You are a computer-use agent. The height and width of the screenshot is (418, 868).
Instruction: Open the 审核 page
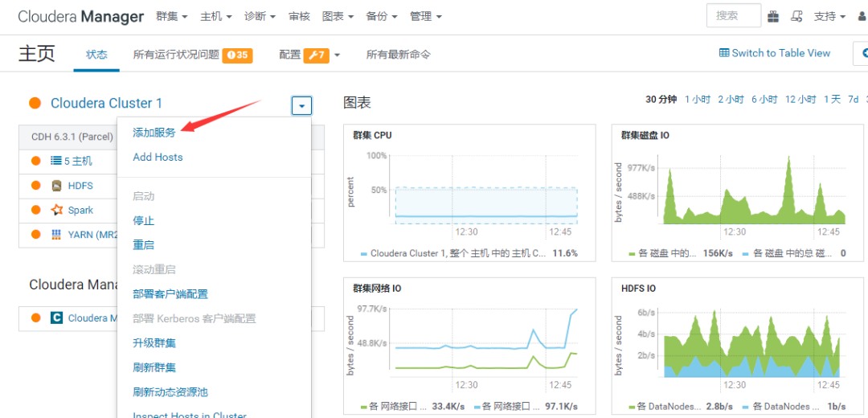299,17
